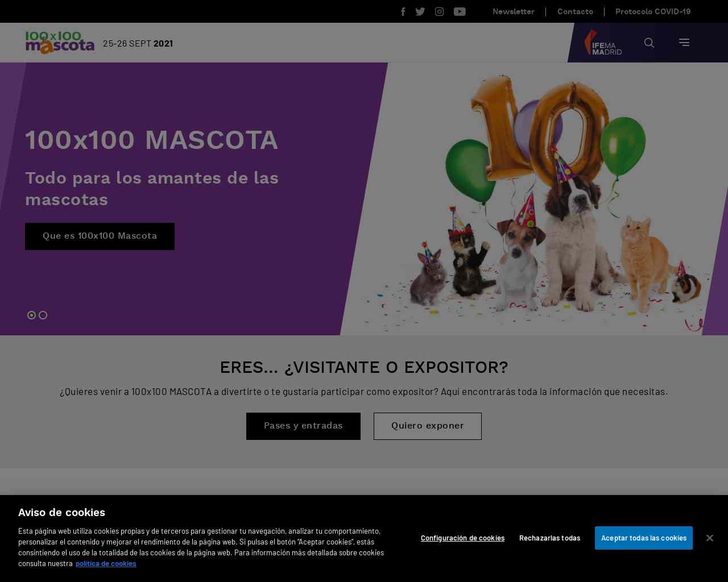Screen dimensions: 728x582
Task: Open the Instagram profile icon
Action: [x=439, y=11]
